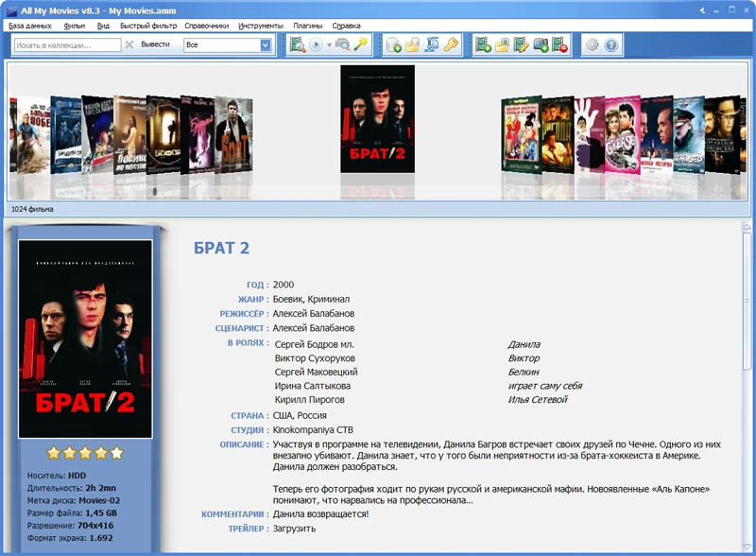Click the open database folder icon
This screenshot has height=556, width=756.
[x=412, y=44]
